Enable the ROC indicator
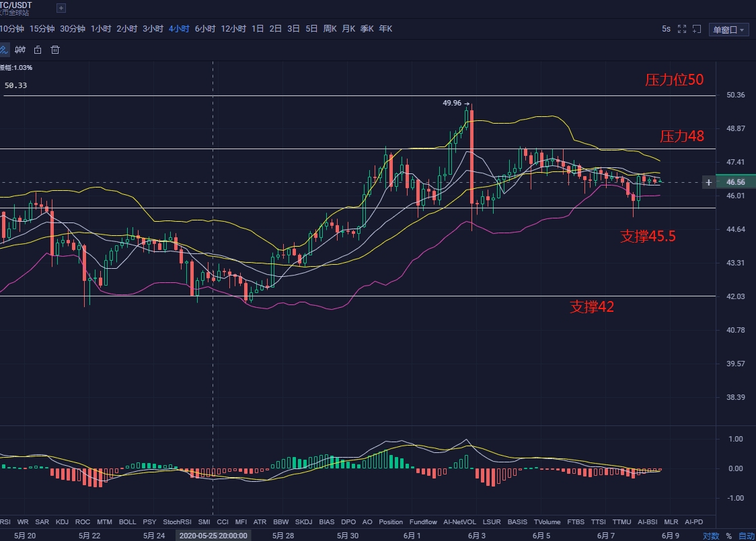Image resolution: width=756 pixels, height=541 pixels. [x=83, y=522]
